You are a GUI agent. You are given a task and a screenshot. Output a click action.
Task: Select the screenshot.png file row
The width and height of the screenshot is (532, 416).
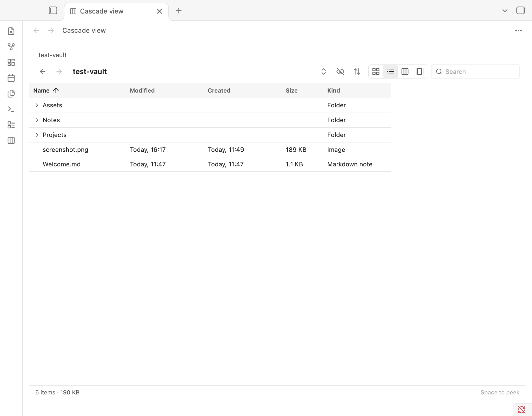pos(210,150)
